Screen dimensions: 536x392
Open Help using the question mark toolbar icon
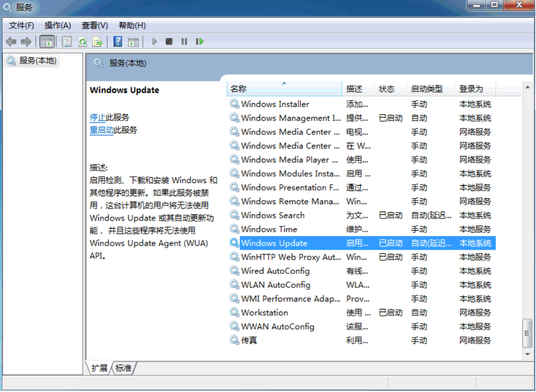(x=117, y=41)
